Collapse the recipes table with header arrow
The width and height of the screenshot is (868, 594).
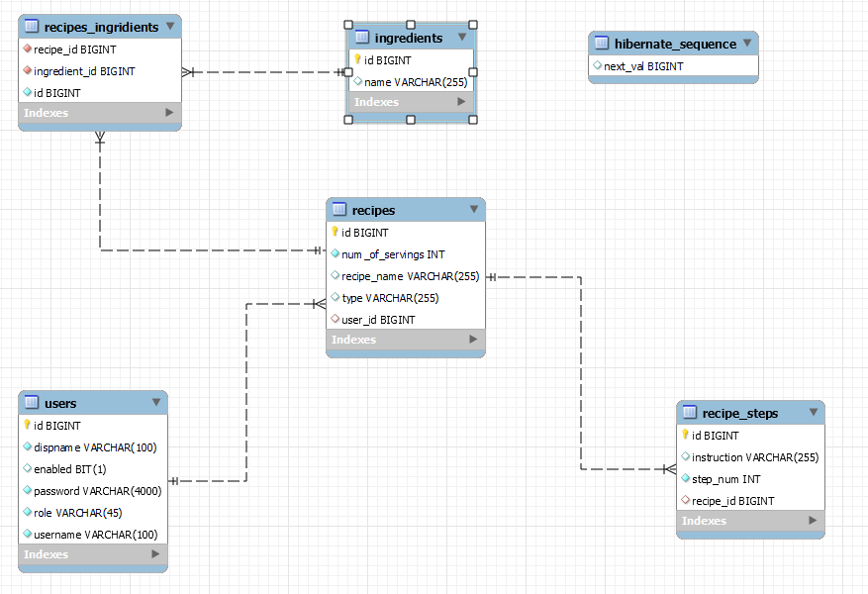coord(474,209)
